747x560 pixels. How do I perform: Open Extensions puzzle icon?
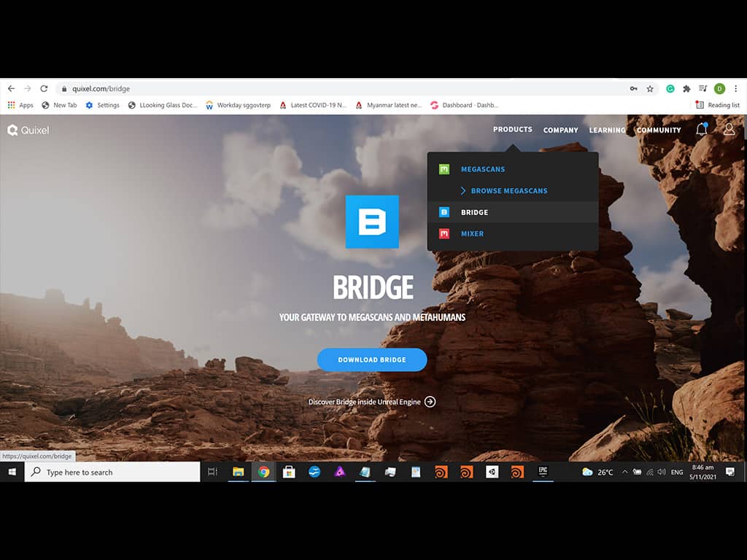point(686,88)
